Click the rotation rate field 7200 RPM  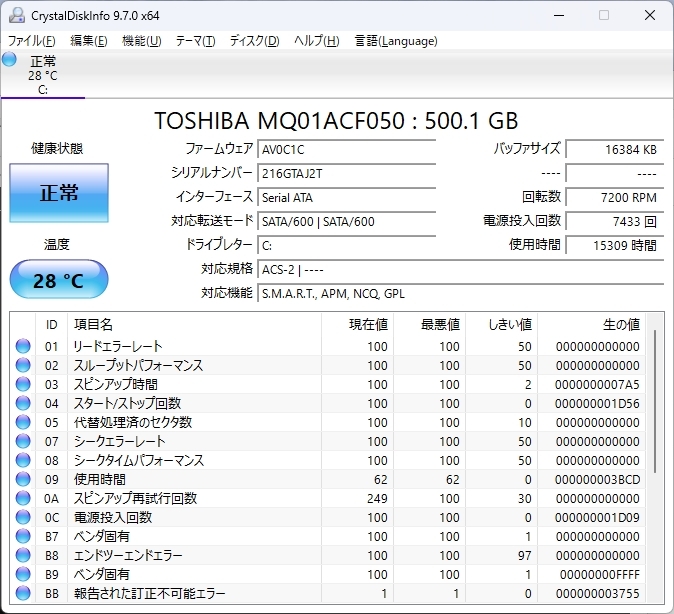click(615, 197)
